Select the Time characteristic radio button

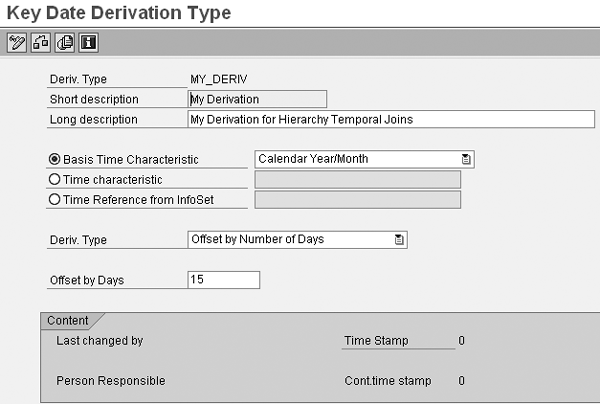click(x=55, y=179)
